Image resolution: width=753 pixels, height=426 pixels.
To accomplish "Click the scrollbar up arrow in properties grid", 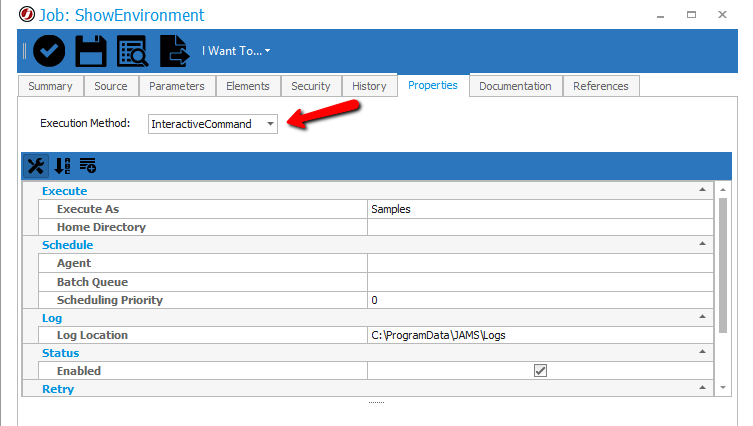I will 723,190.
